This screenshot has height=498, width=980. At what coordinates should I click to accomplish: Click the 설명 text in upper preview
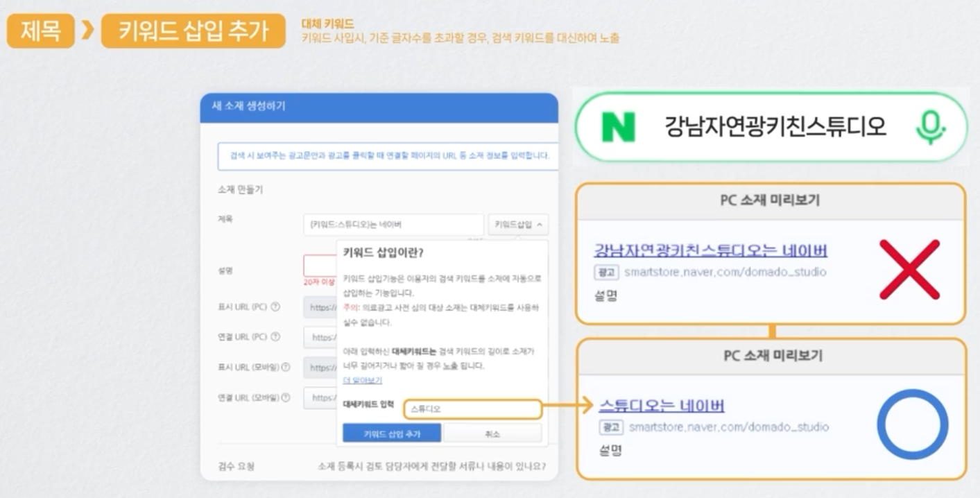(605, 295)
